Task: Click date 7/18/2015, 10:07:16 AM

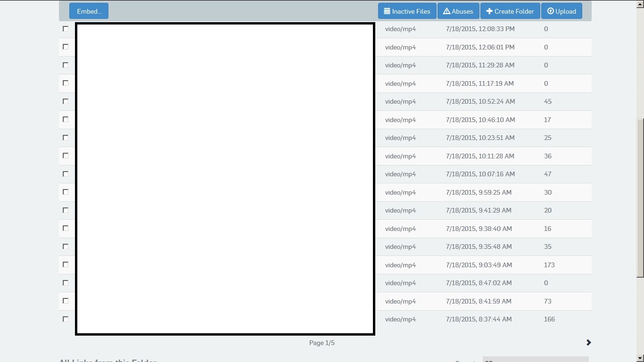Action: [x=480, y=174]
